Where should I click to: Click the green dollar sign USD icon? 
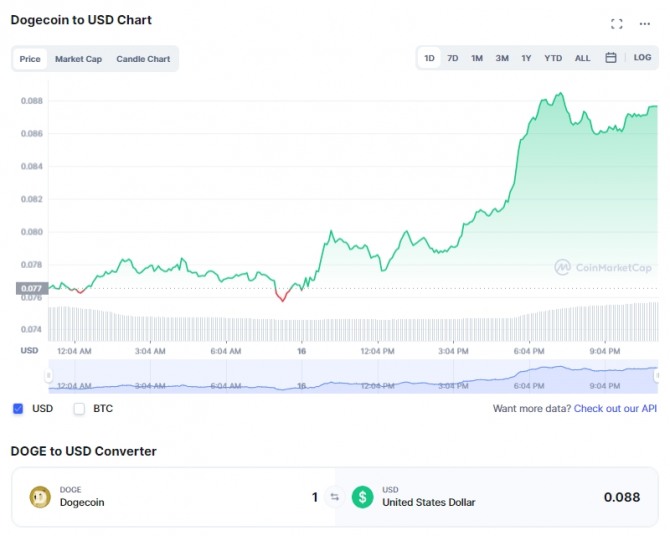coord(362,497)
